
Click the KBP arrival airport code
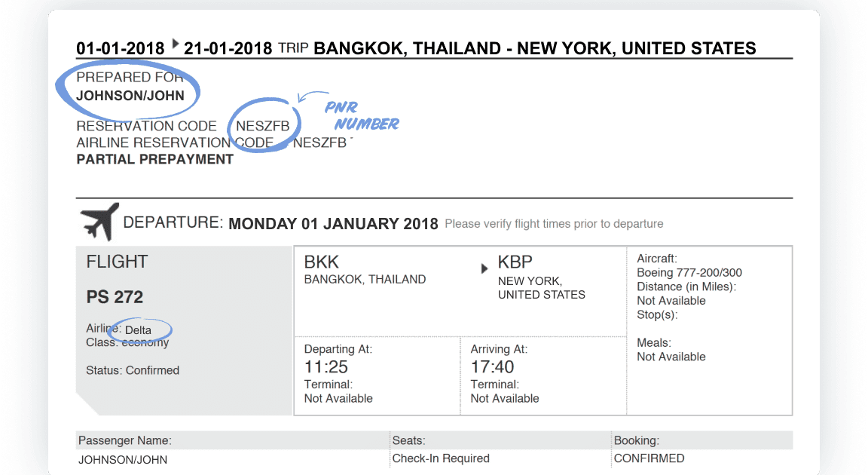click(515, 262)
